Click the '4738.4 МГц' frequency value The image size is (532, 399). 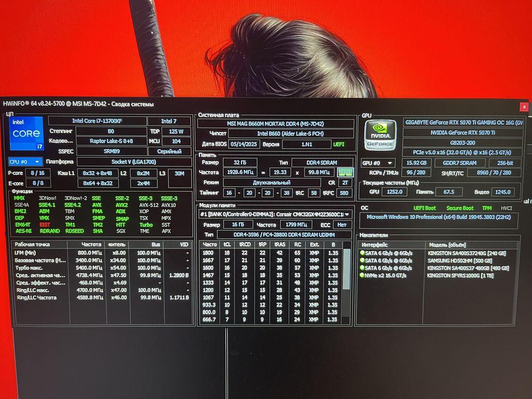coord(89,275)
